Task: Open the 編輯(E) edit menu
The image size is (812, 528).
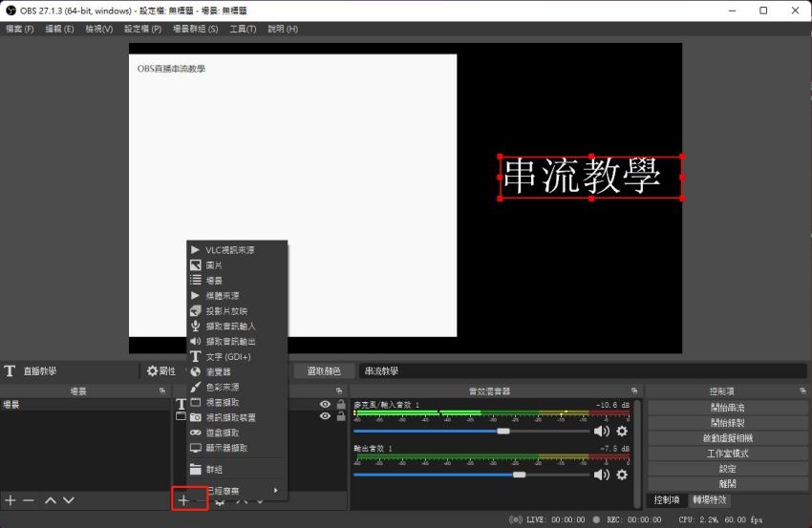Action: pyautogui.click(x=59, y=29)
